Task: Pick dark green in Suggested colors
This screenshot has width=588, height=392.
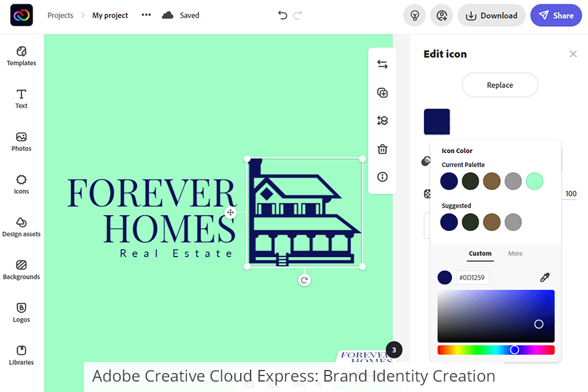Action: tap(470, 222)
